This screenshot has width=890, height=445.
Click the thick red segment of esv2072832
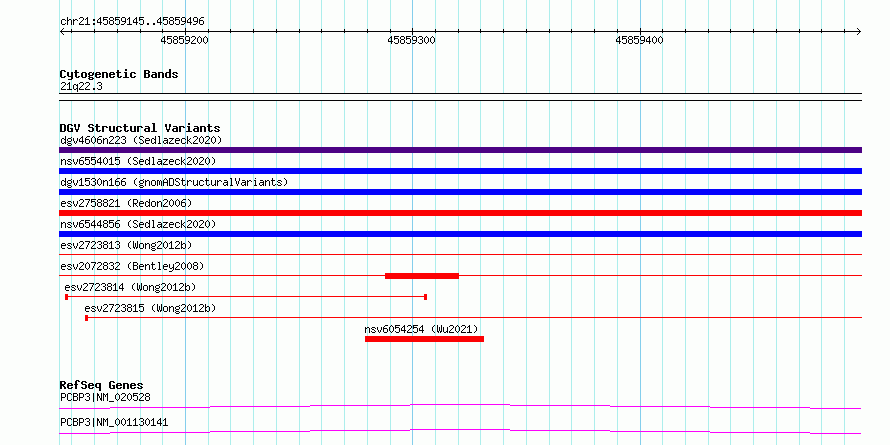422,276
